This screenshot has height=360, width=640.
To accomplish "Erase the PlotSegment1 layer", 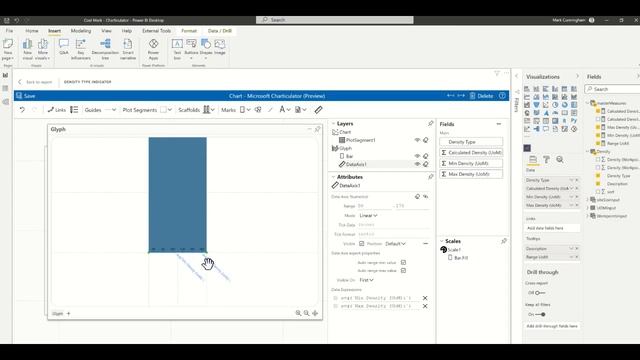I will pos(426,140).
